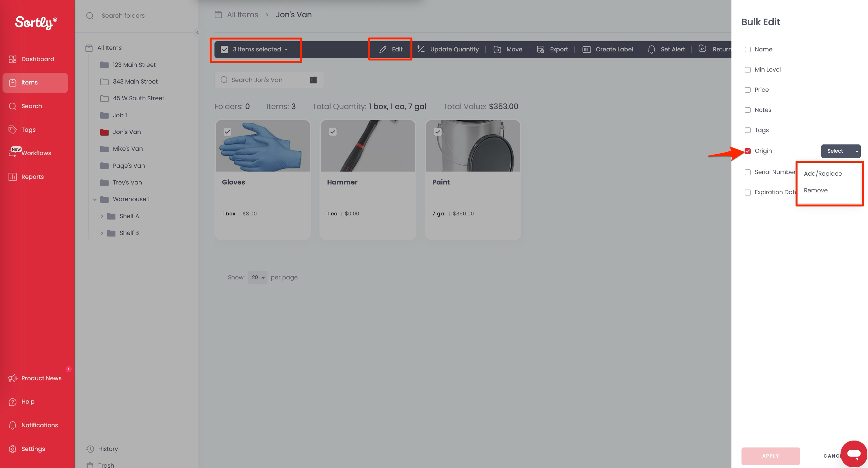Collapse the folder panel with arrow
This screenshot has height=468, width=868.
[x=197, y=32]
